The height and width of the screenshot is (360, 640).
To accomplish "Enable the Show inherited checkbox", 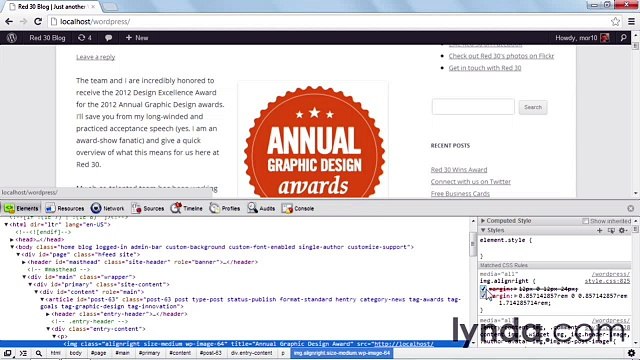I will [585, 221].
